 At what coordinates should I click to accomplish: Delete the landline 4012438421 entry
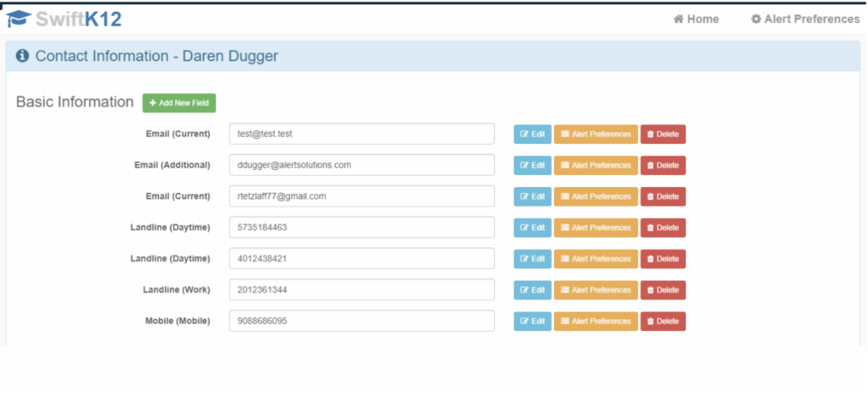click(x=663, y=259)
